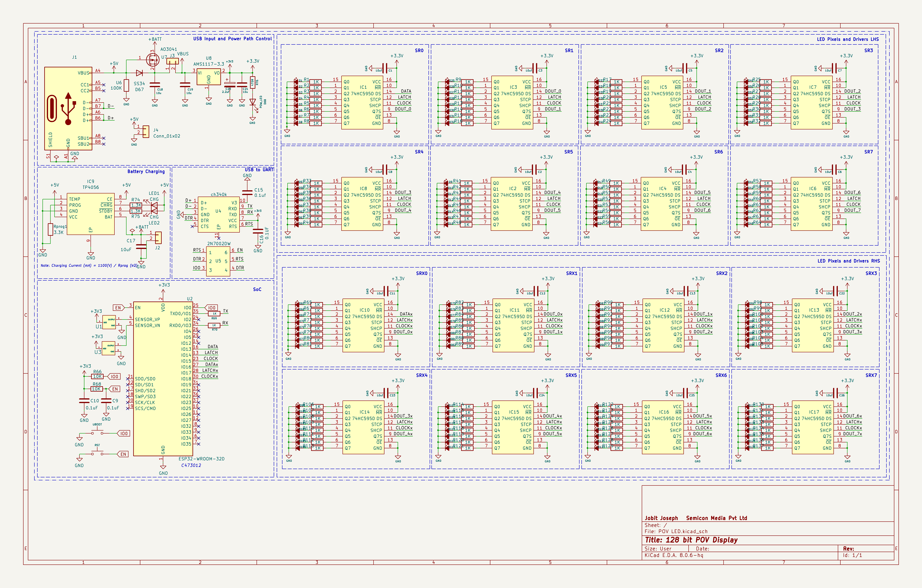
Task: Click the UBOOT push button switch
Action: pyautogui.click(x=97, y=433)
